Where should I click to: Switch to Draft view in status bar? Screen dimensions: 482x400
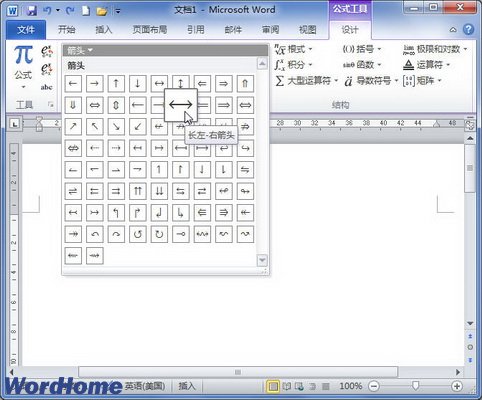[x=326, y=386]
